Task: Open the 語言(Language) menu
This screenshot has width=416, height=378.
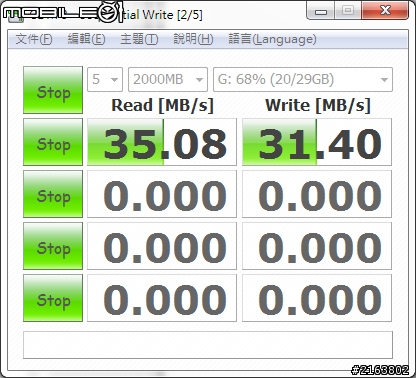Action: coord(272,39)
